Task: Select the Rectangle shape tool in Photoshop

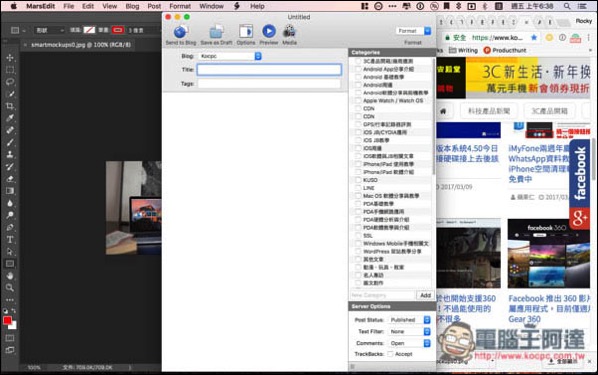Action: coord(10,264)
